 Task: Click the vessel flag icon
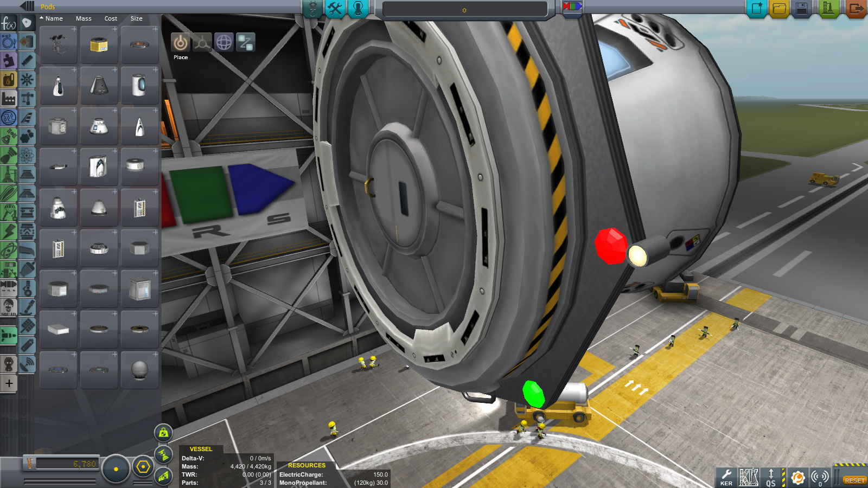pos(572,7)
